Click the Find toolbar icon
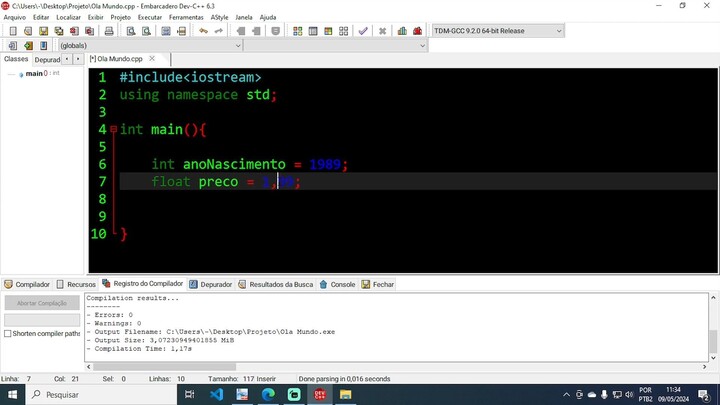The height and width of the screenshot is (405, 720). 131,31
